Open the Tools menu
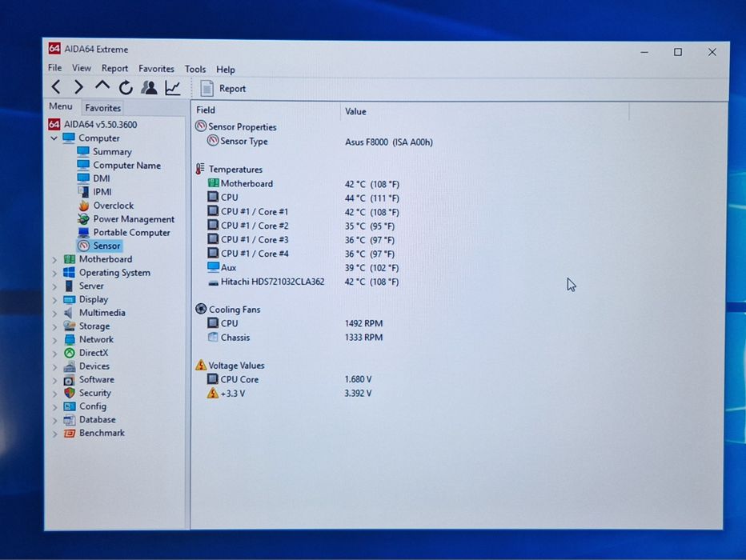The height and width of the screenshot is (560, 746). click(x=195, y=70)
